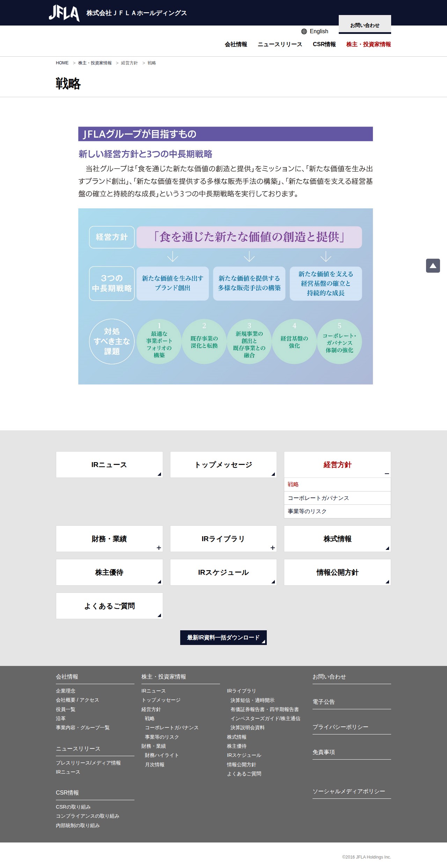Open footer インベスターズガイド/株主通信 link

tap(265, 718)
